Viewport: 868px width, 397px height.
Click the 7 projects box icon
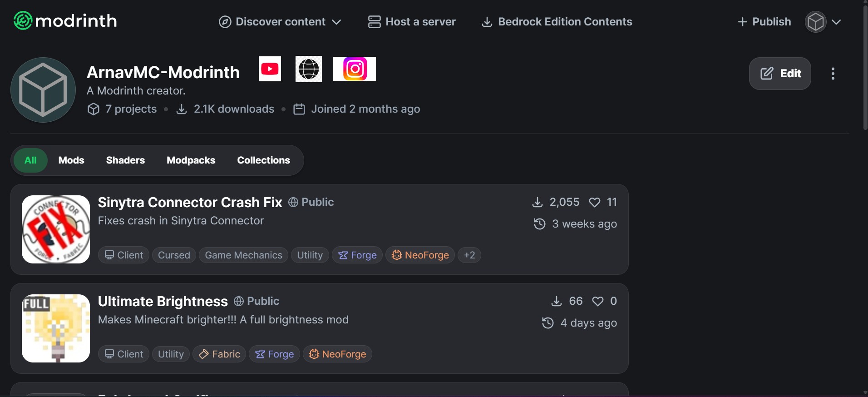(94, 109)
